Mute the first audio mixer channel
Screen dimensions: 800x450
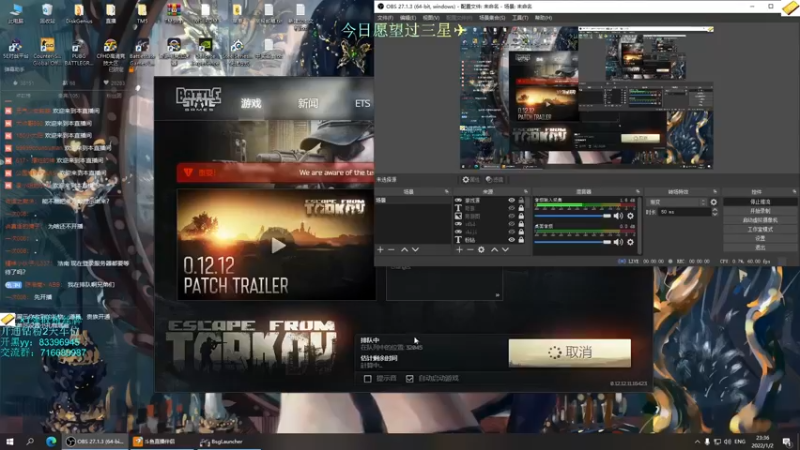(618, 216)
